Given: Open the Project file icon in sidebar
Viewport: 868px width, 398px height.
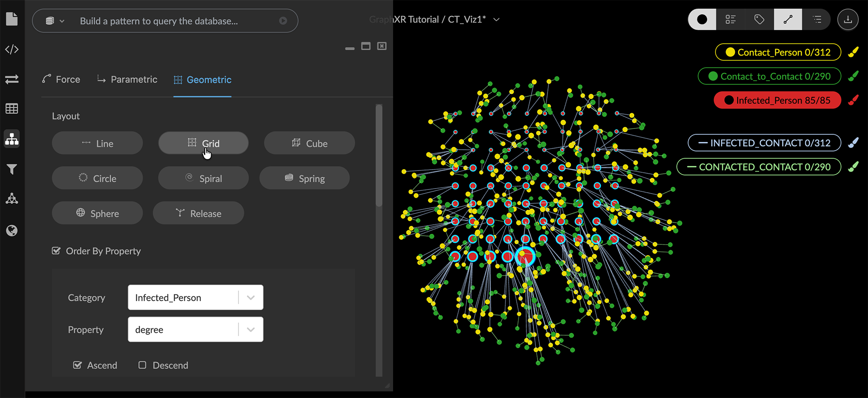Looking at the screenshot, I should [x=12, y=19].
